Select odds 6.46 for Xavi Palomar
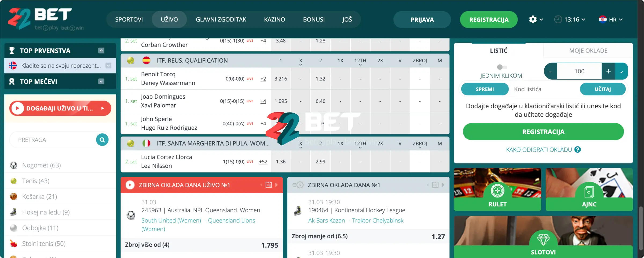644x258 pixels. (x=320, y=101)
